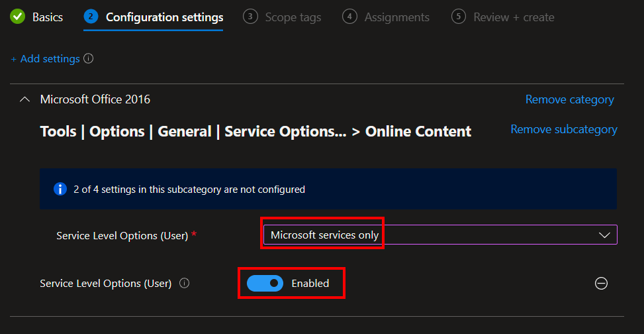The height and width of the screenshot is (334, 644).
Task: Click the step 5 circle for Review + create
Action: tap(459, 17)
